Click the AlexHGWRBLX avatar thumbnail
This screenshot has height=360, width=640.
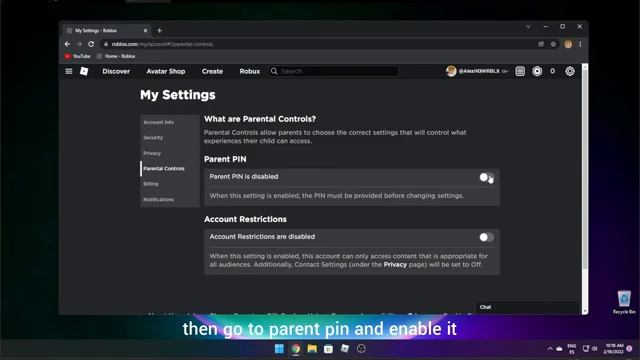coord(451,71)
